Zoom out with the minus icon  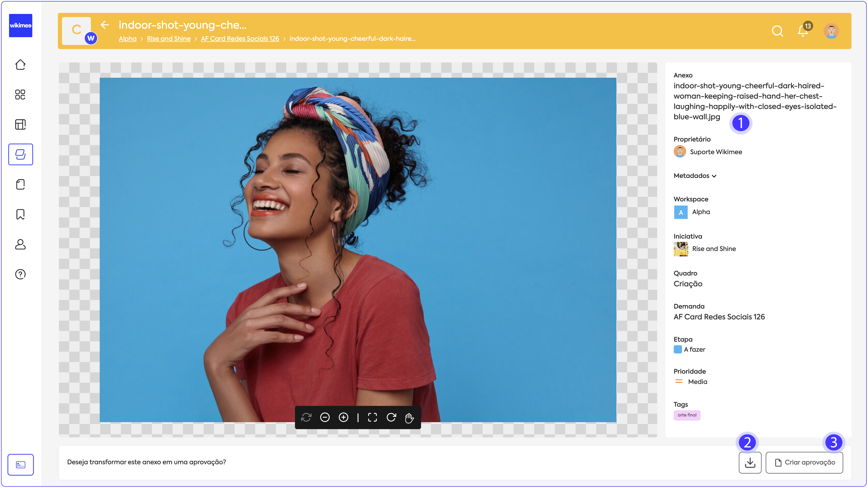click(x=324, y=418)
